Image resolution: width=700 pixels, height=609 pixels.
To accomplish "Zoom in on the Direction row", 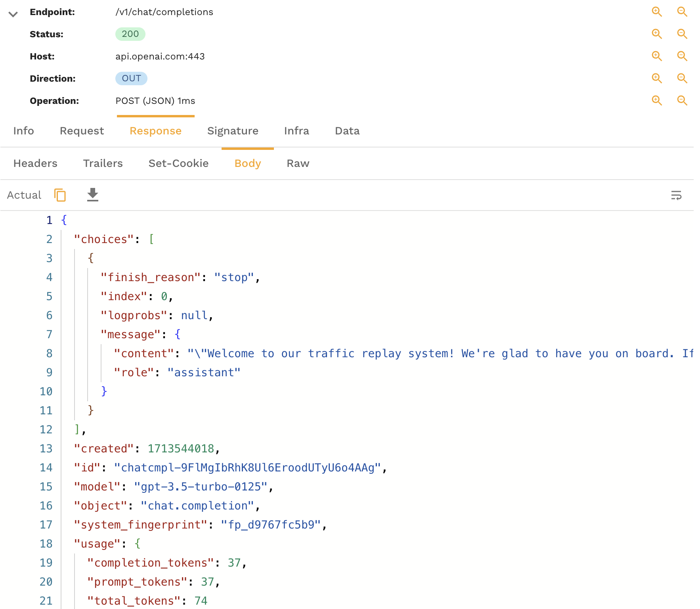I will tap(657, 78).
